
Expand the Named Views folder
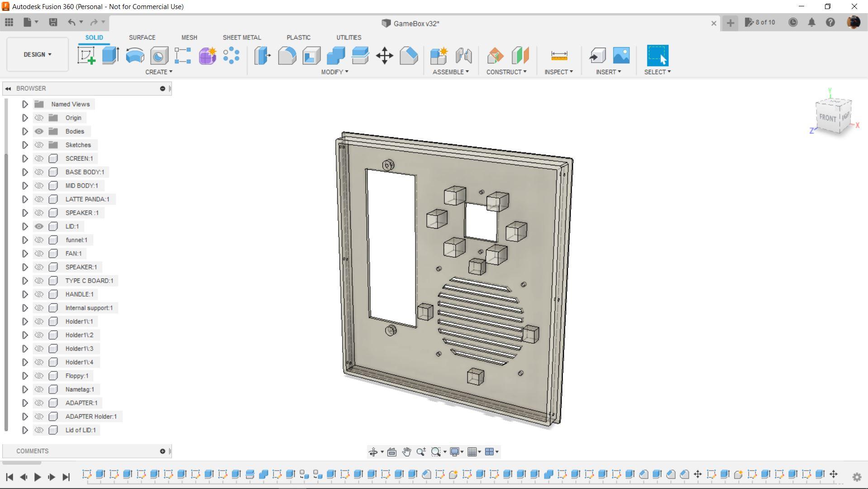click(25, 104)
